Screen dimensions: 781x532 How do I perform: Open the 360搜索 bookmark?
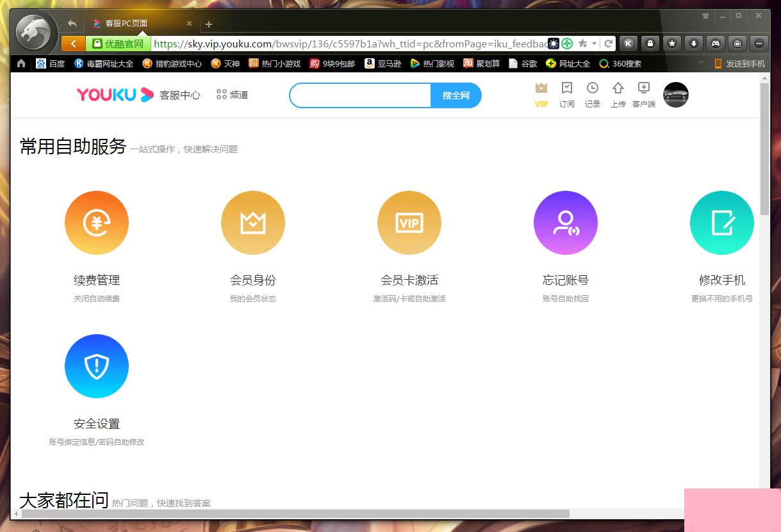point(620,63)
